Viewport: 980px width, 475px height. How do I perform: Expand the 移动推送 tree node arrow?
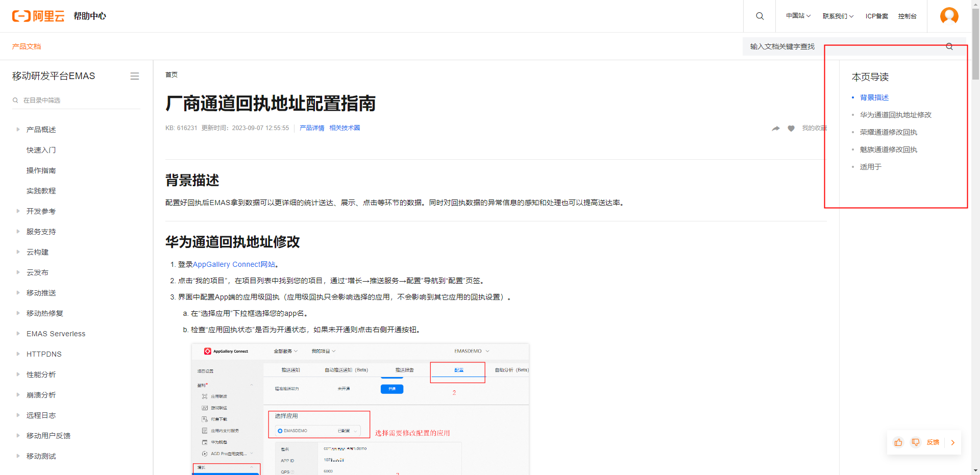(x=18, y=293)
